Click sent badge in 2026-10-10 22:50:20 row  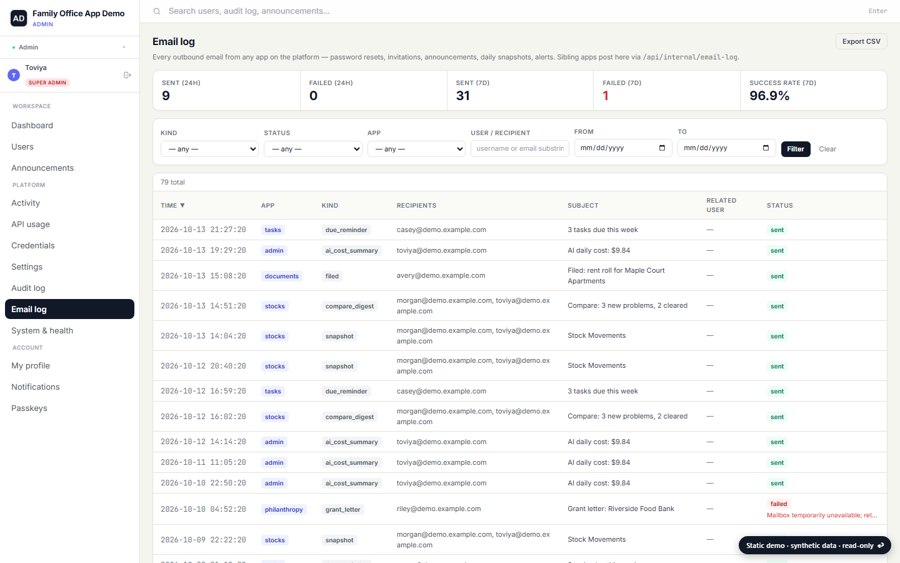(777, 483)
